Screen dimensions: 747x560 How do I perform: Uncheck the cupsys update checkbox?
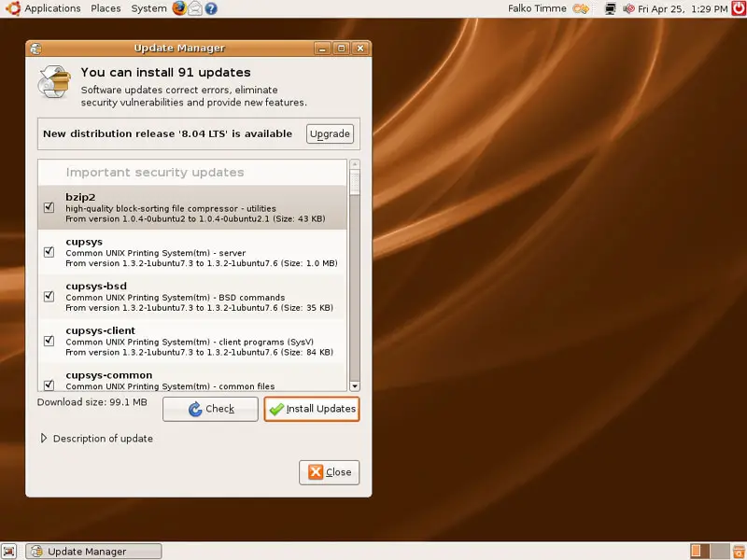pyautogui.click(x=49, y=252)
